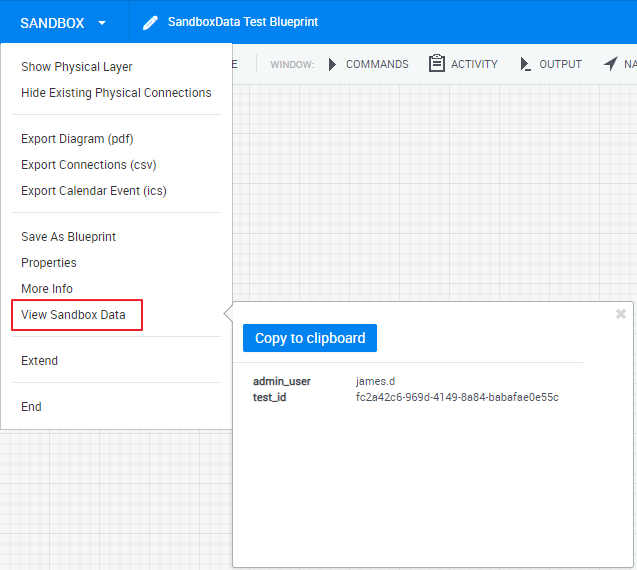Click the pencil edit icon beside blueprint name

[151, 22]
